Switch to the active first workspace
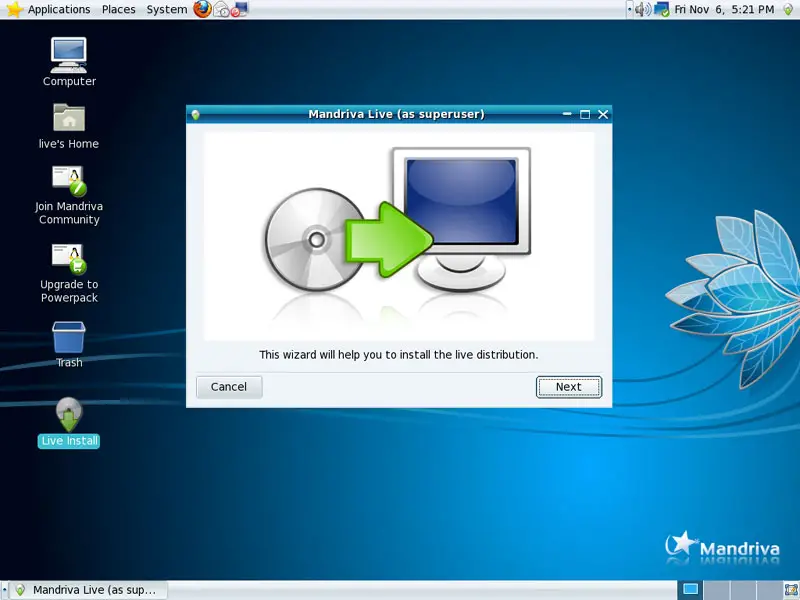This screenshot has height=600, width=800. point(690,590)
